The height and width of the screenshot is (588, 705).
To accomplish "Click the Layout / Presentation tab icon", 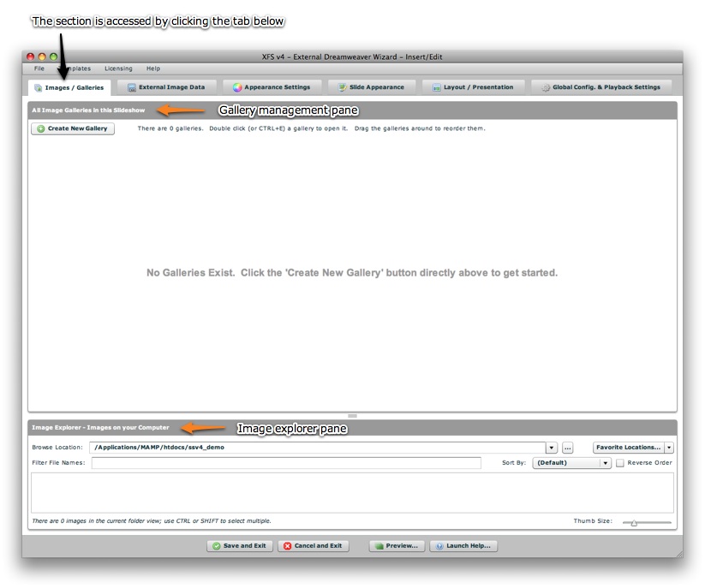I will (437, 87).
